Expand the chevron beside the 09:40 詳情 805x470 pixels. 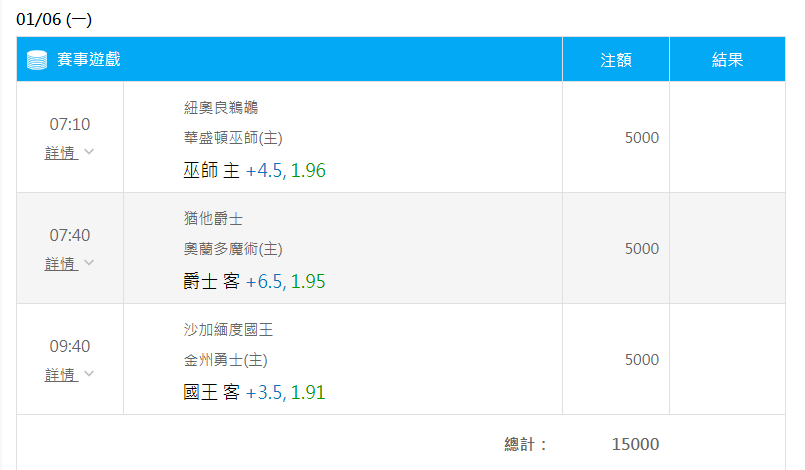point(89,374)
